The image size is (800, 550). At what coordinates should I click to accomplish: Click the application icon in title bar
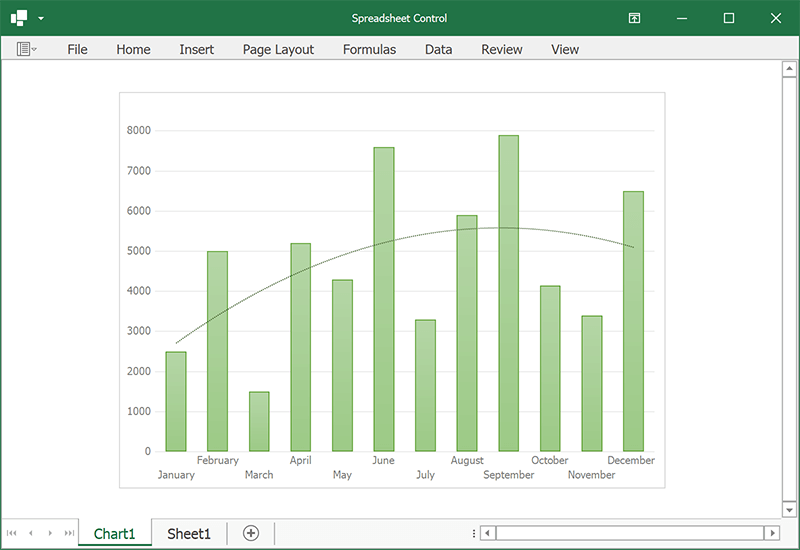19,18
